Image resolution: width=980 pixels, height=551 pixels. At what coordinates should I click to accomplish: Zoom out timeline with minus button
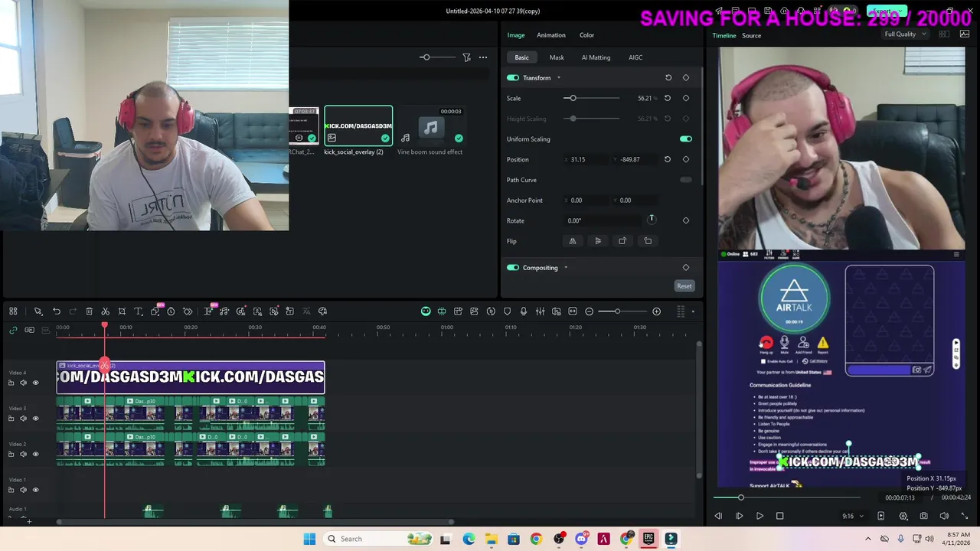coord(589,311)
